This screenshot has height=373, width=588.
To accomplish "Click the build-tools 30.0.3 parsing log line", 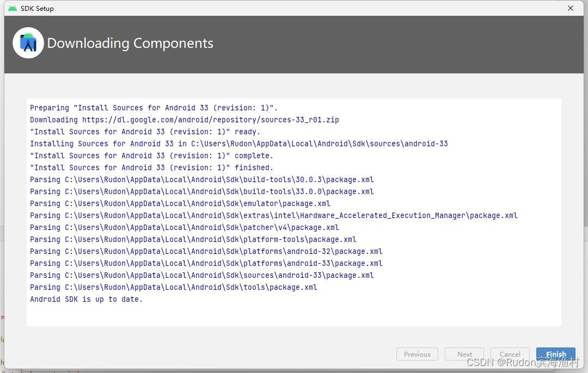I will click(x=201, y=179).
